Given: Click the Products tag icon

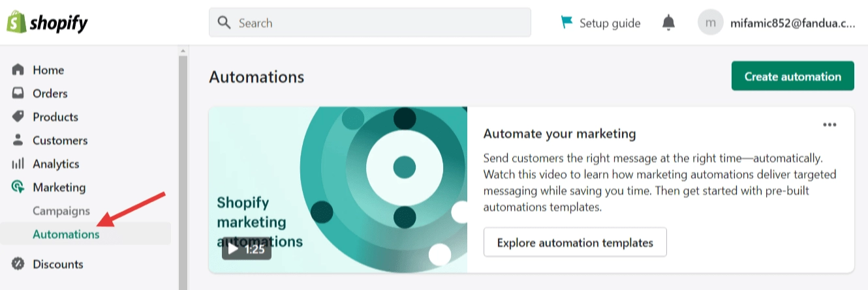Looking at the screenshot, I should [18, 117].
